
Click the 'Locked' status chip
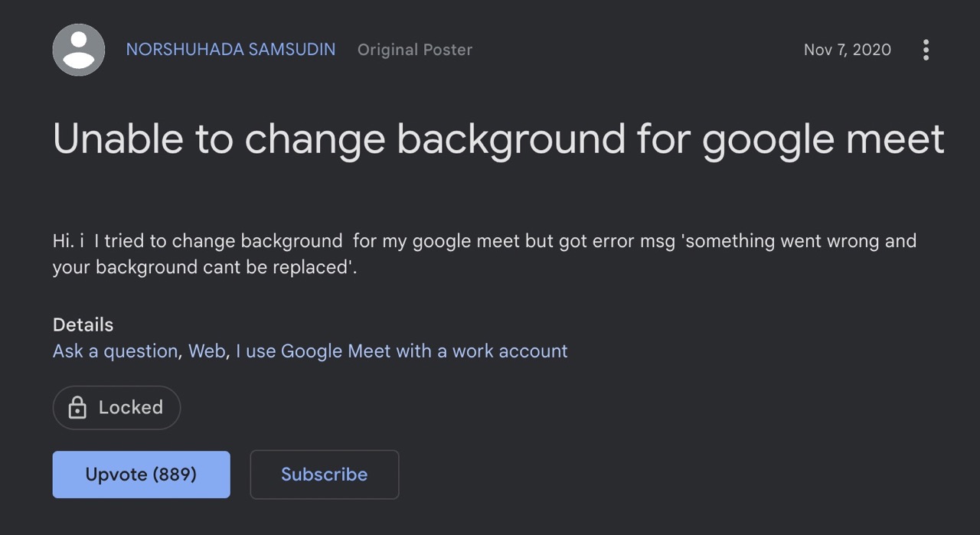point(116,408)
